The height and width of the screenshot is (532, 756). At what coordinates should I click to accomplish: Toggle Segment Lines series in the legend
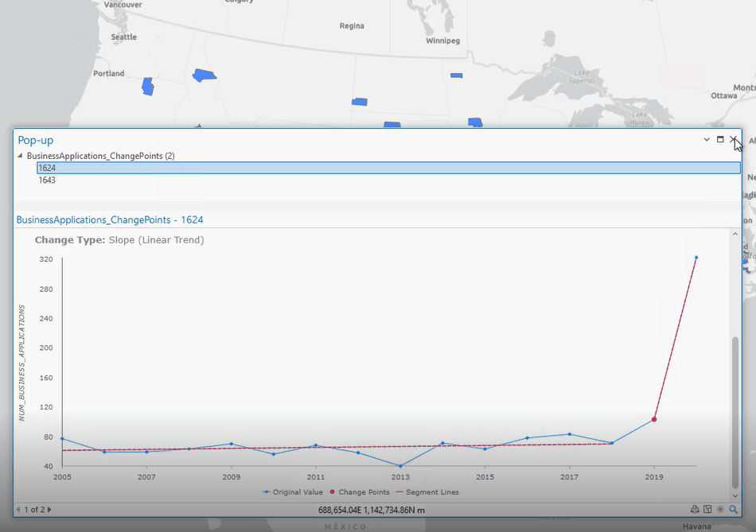tap(427, 492)
